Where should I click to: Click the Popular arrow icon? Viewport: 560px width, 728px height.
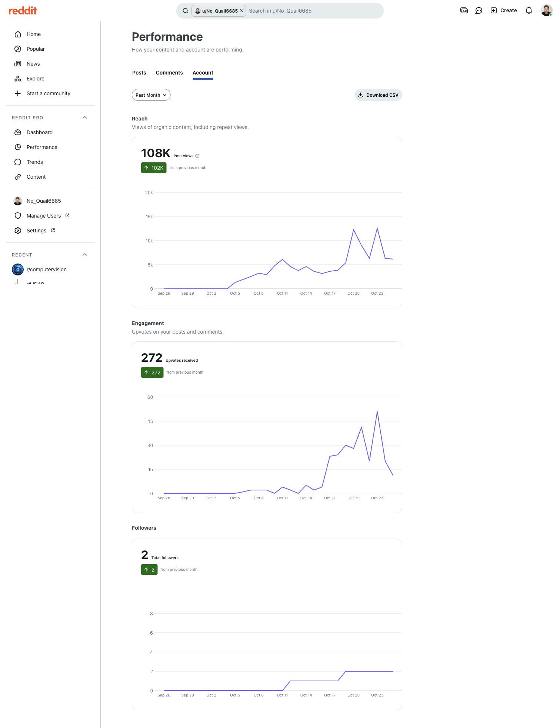click(18, 49)
